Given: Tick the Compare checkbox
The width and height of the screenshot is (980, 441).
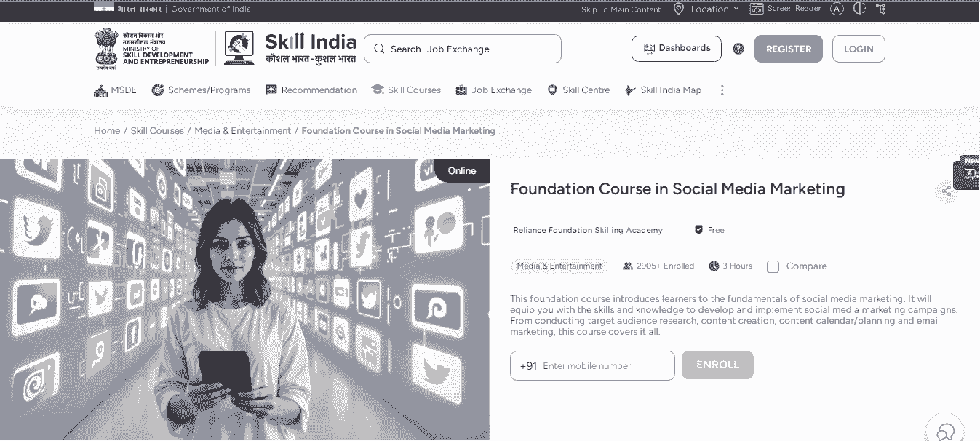Looking at the screenshot, I should pyautogui.click(x=773, y=266).
